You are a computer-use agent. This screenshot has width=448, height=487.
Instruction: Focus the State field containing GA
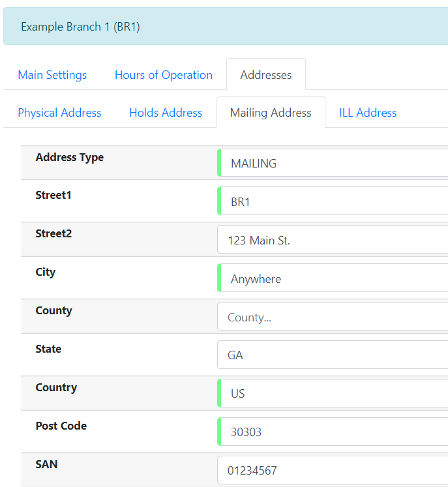click(x=334, y=356)
